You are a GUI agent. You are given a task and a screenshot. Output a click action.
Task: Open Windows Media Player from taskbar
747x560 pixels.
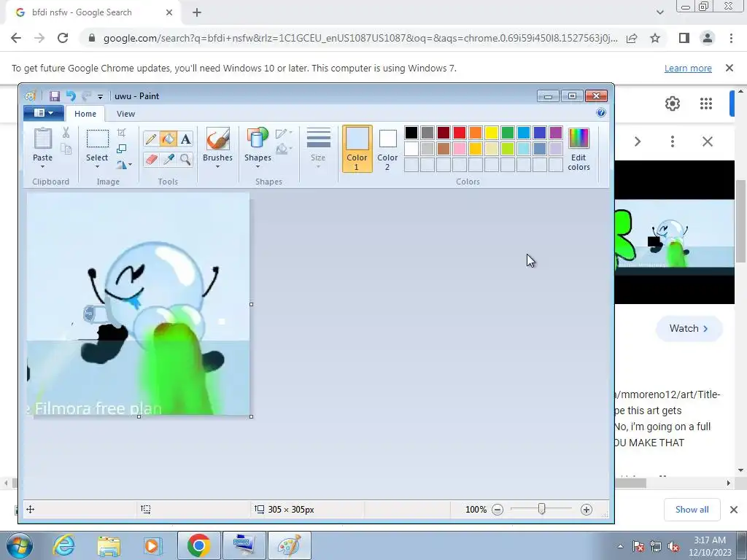pyautogui.click(x=153, y=545)
